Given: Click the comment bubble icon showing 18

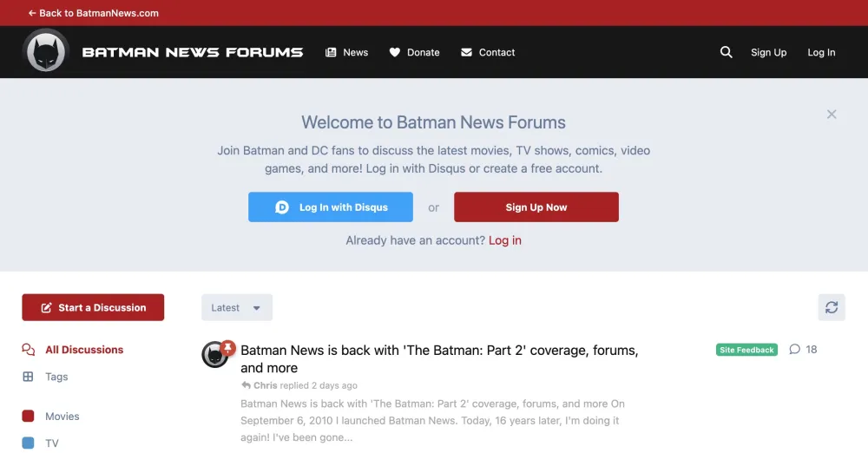Looking at the screenshot, I should point(794,349).
